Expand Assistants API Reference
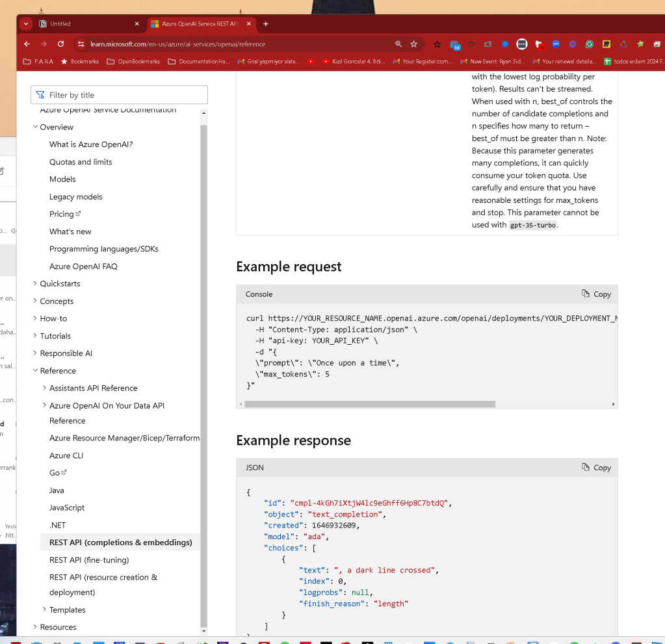The image size is (665, 644). [x=45, y=388]
